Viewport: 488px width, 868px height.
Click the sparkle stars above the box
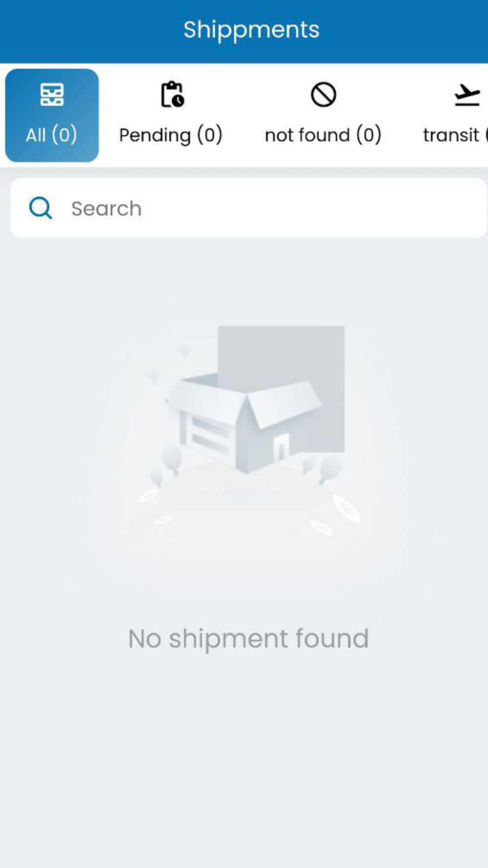(x=169, y=363)
